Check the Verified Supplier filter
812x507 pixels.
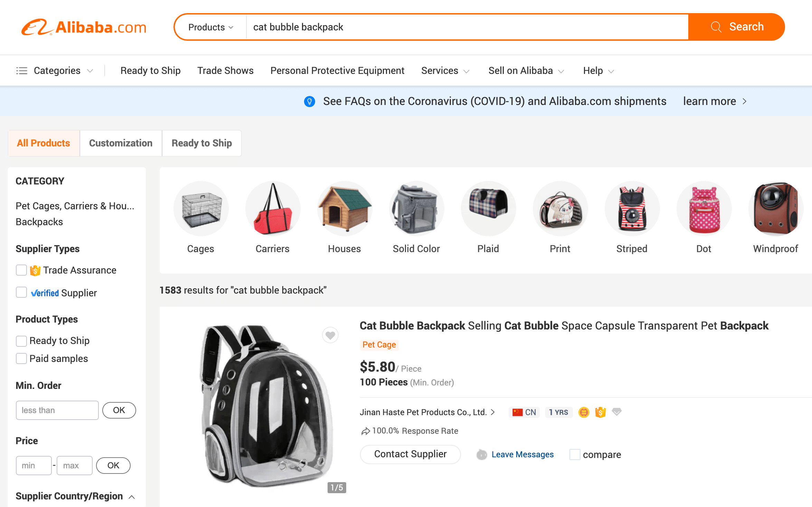click(x=21, y=293)
